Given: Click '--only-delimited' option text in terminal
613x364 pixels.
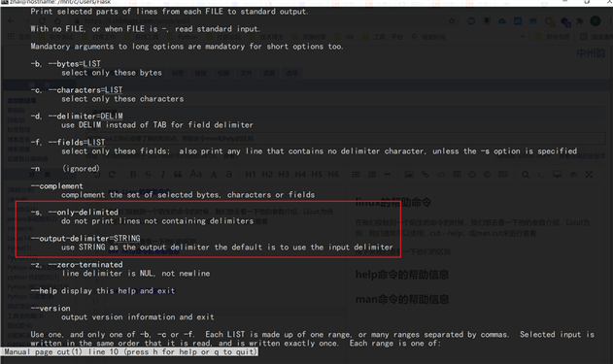Looking at the screenshot, I should (84, 212).
